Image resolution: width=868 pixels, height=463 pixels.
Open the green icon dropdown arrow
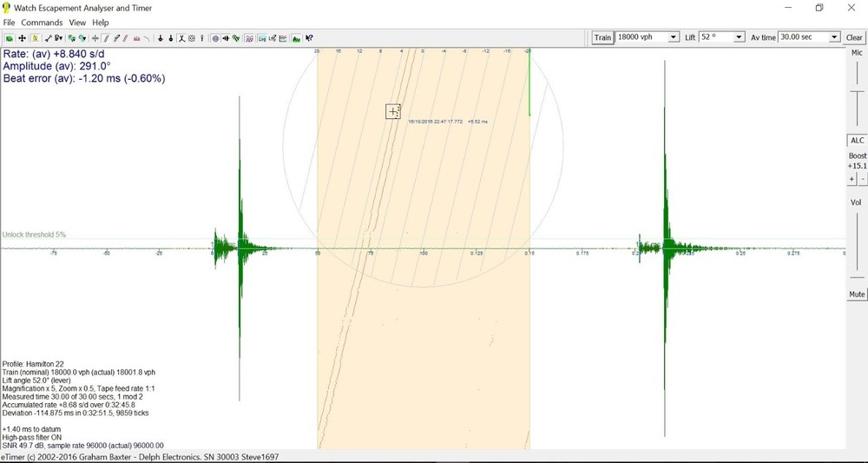pos(82,38)
